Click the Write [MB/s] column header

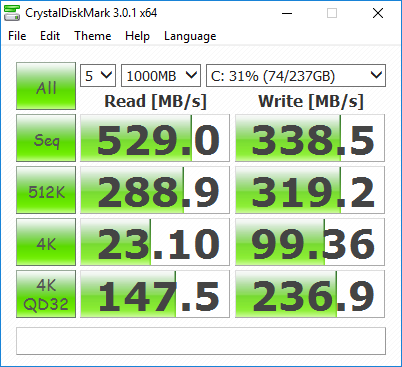tap(311, 101)
